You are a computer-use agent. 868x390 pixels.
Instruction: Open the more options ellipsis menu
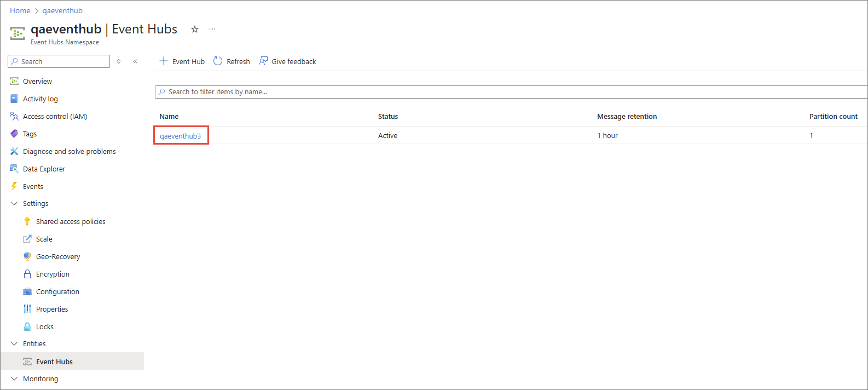212,30
